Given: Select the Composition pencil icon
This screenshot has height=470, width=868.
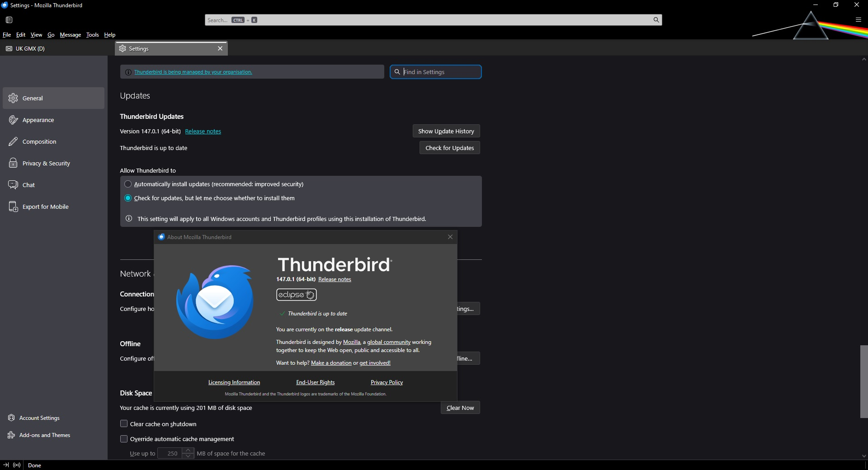Looking at the screenshot, I should (13, 141).
